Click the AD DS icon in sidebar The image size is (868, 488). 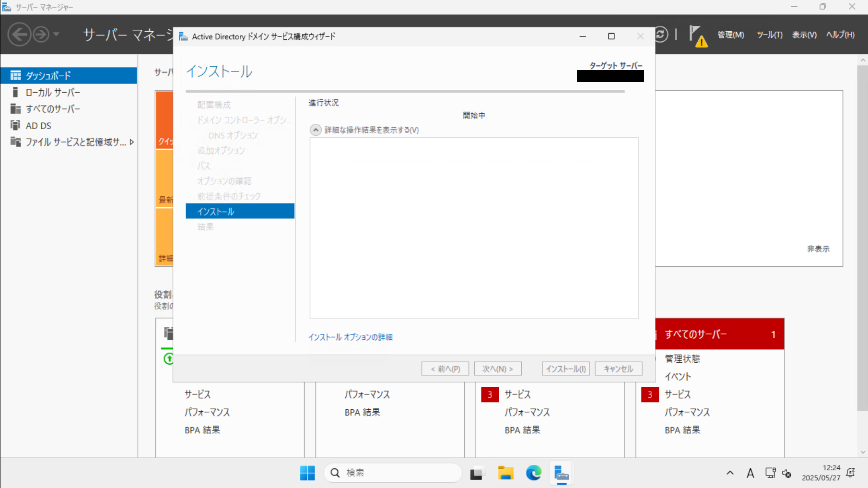(16, 125)
